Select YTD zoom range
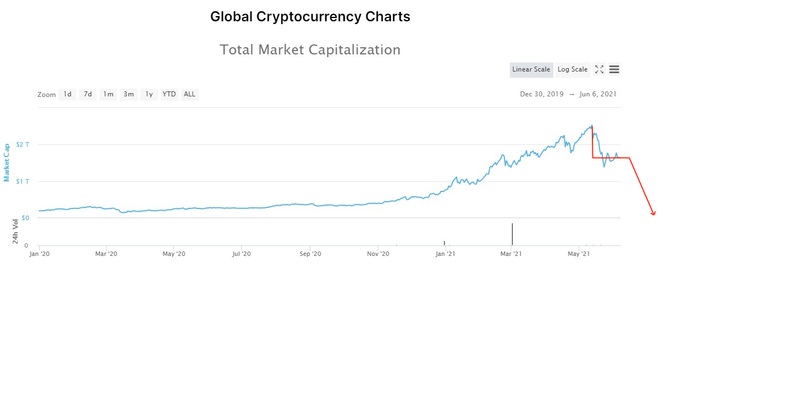 (169, 94)
